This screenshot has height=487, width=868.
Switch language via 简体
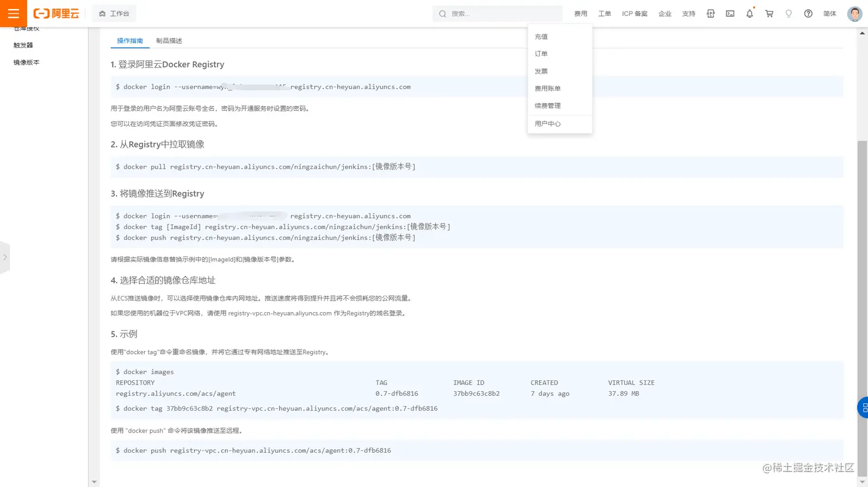coord(830,14)
